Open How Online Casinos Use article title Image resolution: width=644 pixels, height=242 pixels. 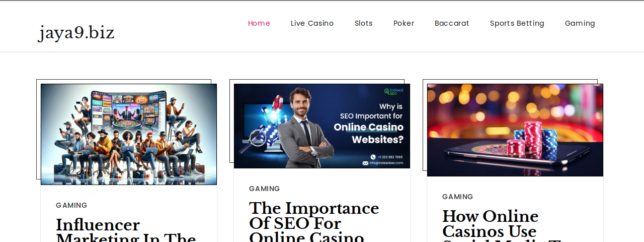click(501, 225)
